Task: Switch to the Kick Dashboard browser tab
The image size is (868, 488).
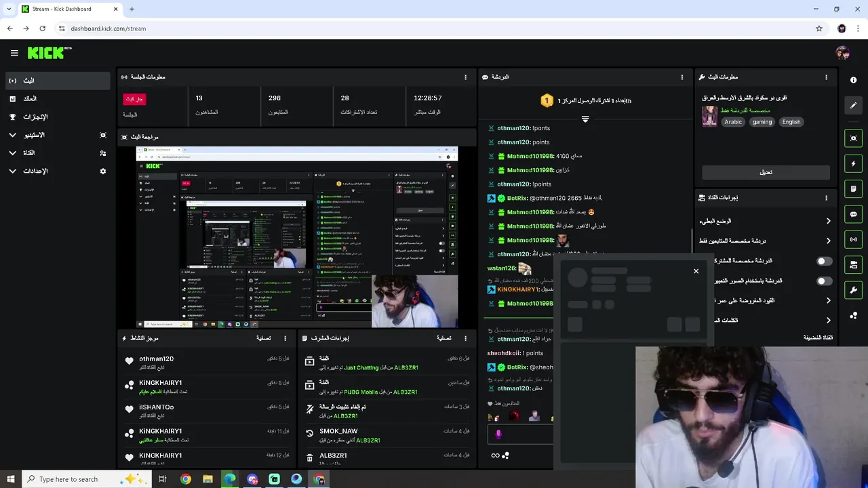Action: click(70, 9)
